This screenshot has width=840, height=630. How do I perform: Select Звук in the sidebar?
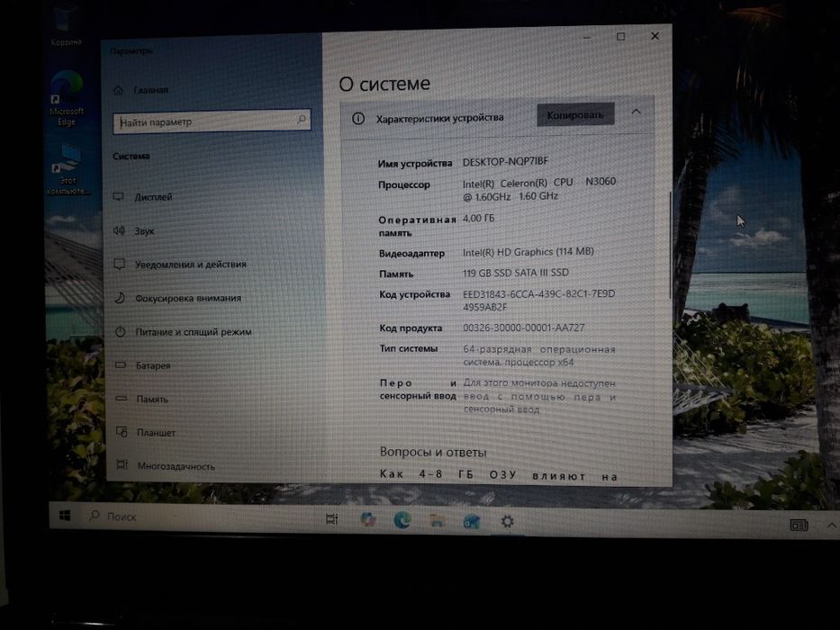coord(144,231)
